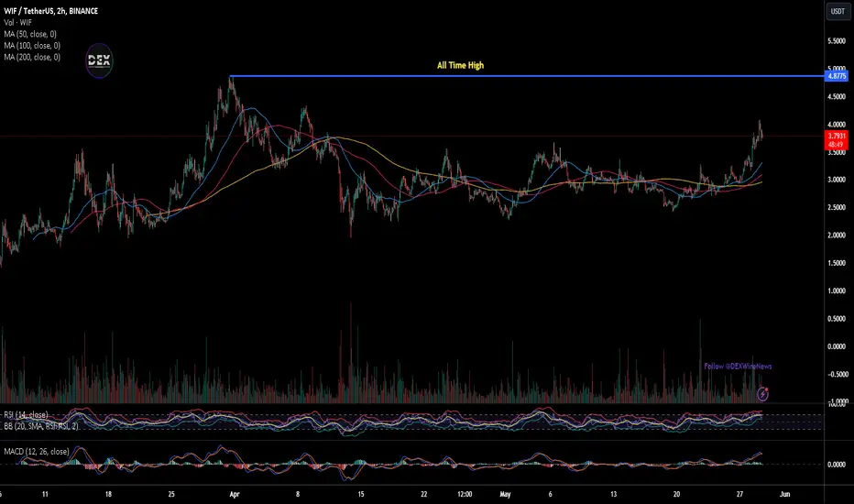Click the red 3.7931 current price label

click(x=837, y=140)
